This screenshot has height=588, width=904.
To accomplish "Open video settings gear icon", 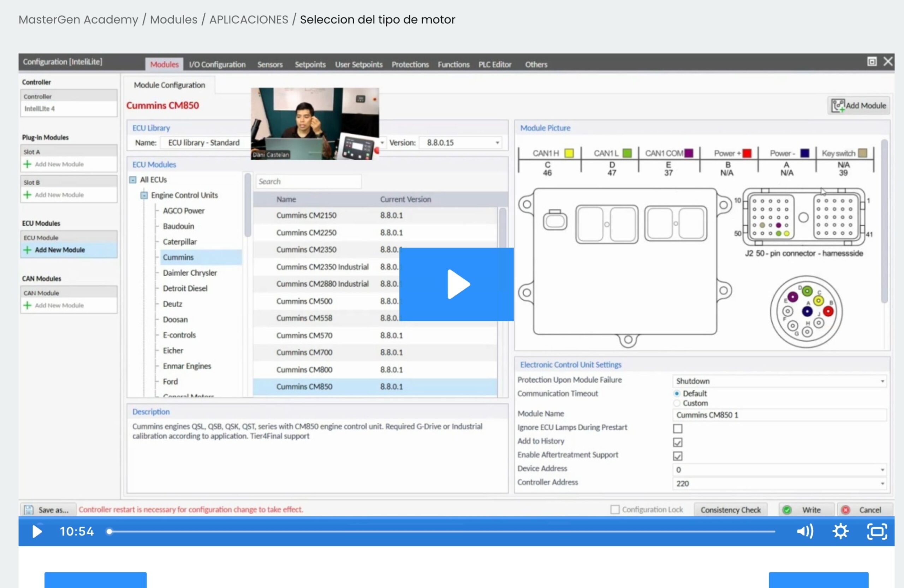I will click(x=840, y=531).
